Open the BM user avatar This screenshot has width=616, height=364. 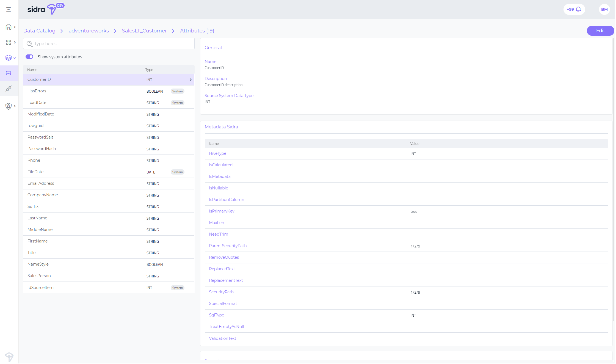click(604, 9)
